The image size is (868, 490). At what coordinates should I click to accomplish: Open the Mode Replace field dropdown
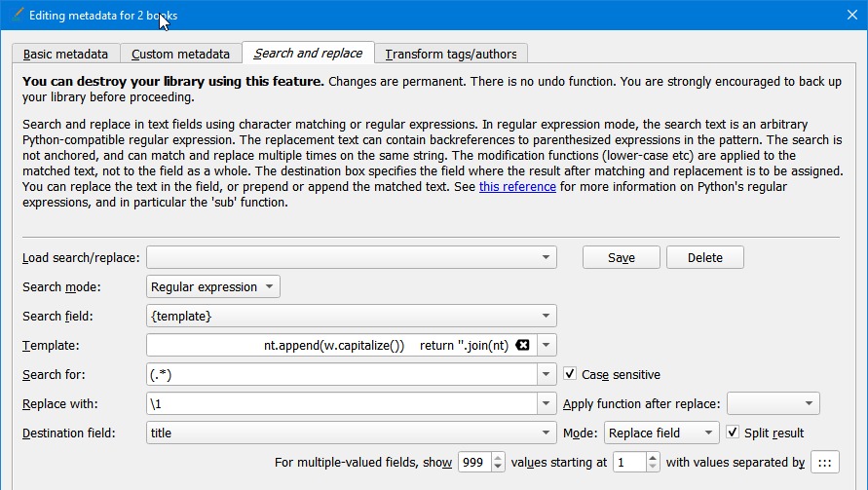click(x=661, y=433)
